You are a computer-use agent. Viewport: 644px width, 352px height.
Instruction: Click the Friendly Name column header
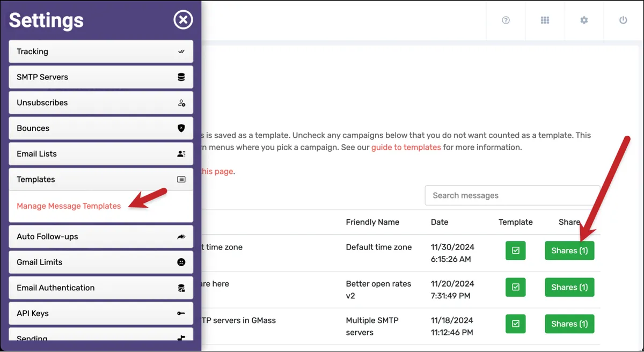pyautogui.click(x=372, y=222)
